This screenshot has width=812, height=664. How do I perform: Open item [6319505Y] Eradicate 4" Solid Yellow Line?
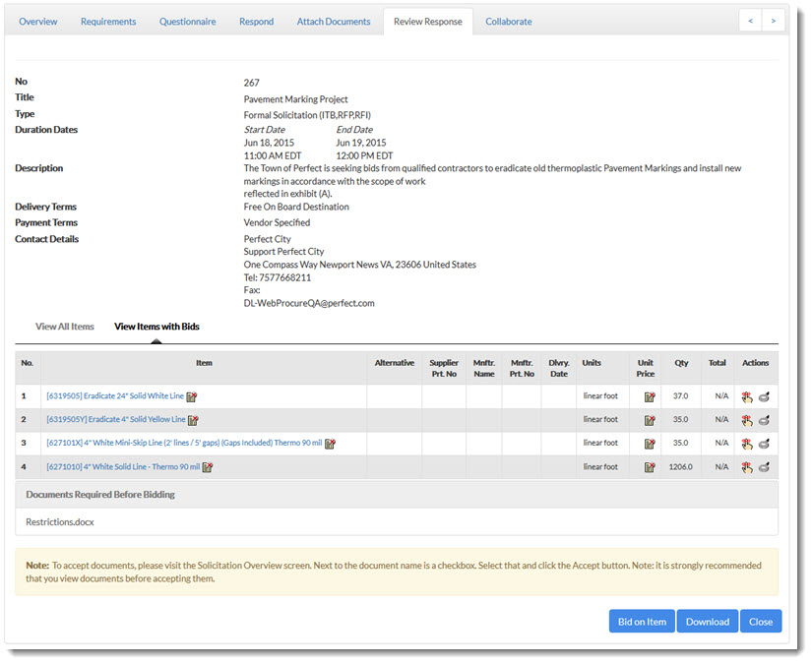click(116, 419)
